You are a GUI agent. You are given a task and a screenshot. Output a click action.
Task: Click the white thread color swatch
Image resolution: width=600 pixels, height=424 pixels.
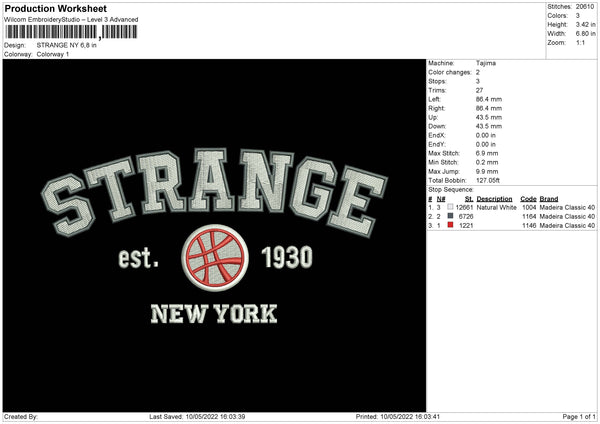coord(450,207)
